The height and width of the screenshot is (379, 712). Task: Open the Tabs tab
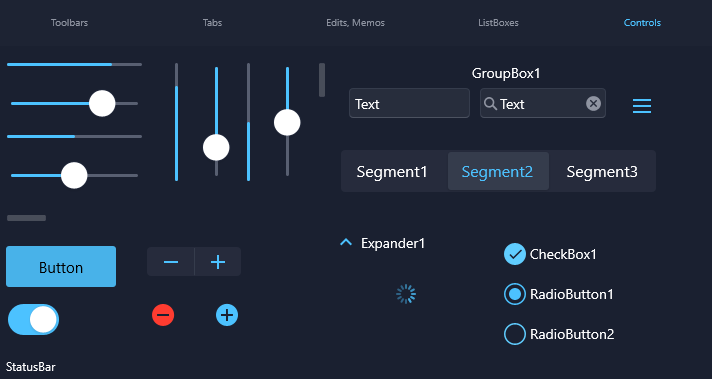pyautogui.click(x=213, y=23)
